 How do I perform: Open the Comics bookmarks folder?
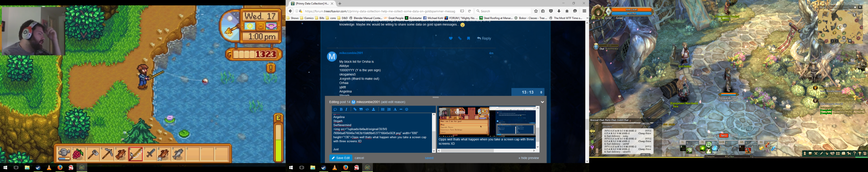pyautogui.click(x=307, y=18)
